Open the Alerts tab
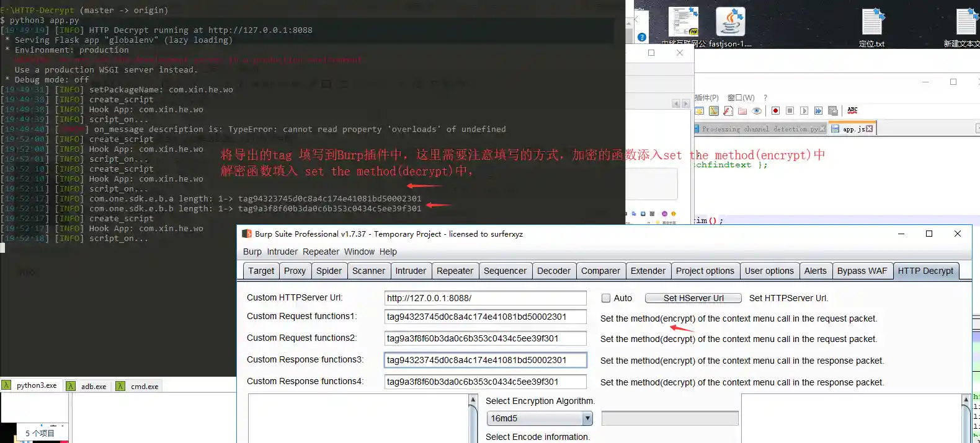 (815, 271)
